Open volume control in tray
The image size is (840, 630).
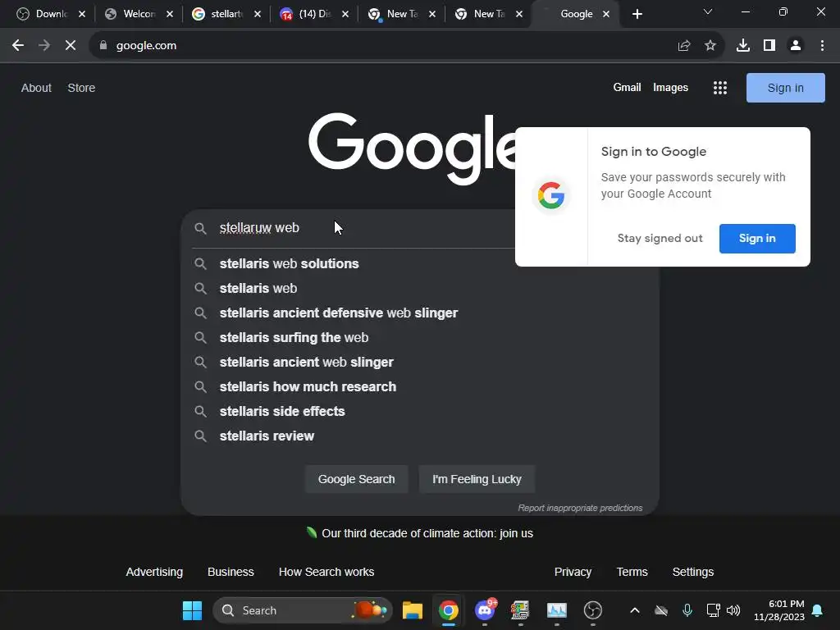733,610
